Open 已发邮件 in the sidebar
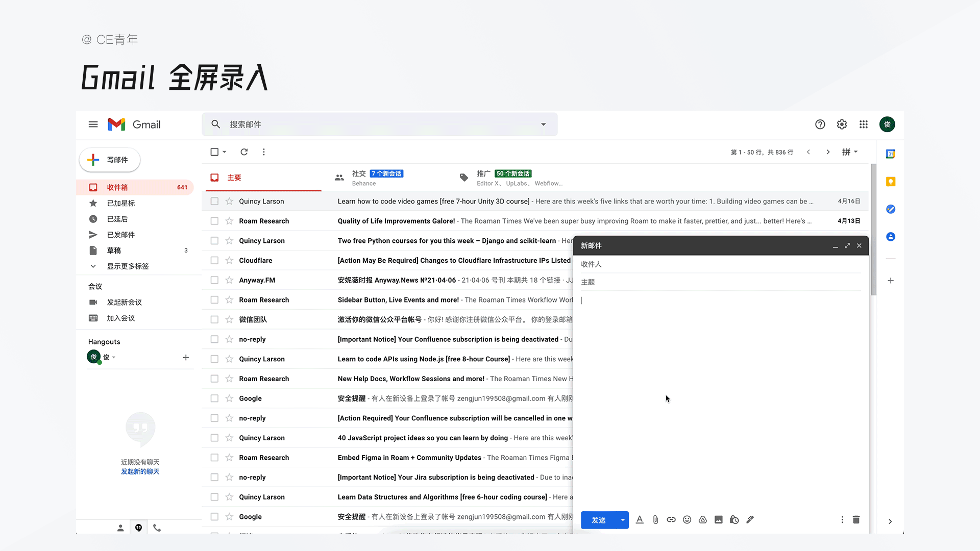The height and width of the screenshot is (551, 980). point(135,235)
